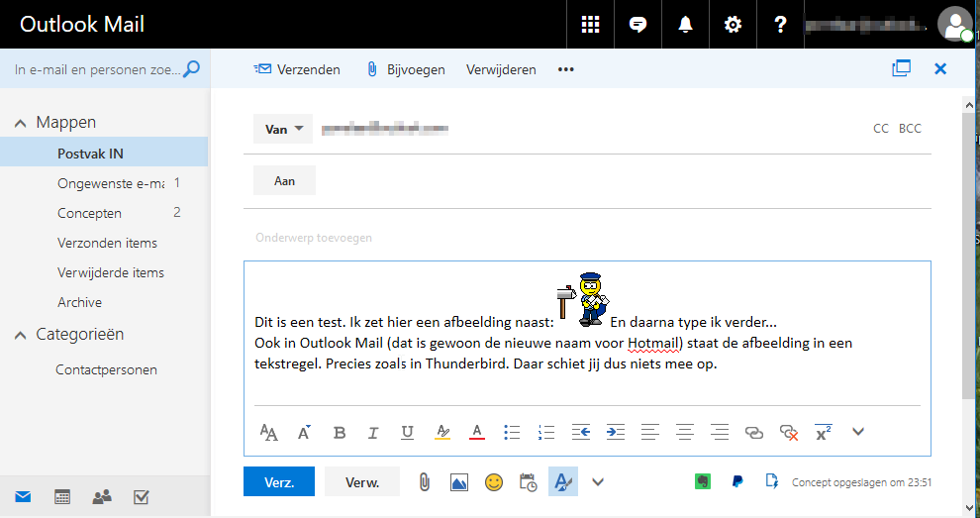
Task: Select Verzonden items folder
Action: click(x=107, y=243)
